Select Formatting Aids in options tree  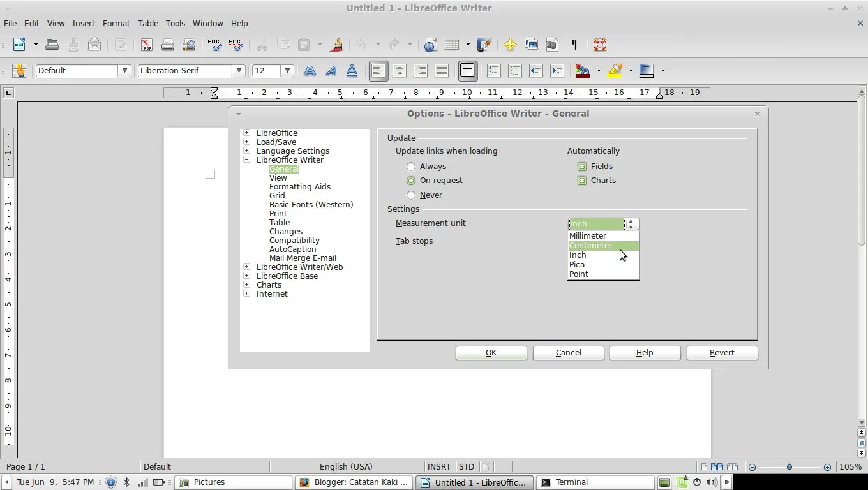pyautogui.click(x=300, y=187)
